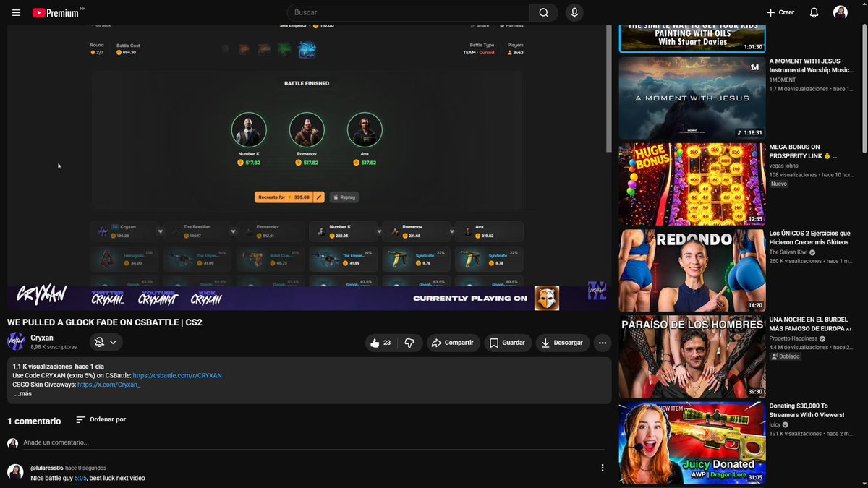Like the video with thumbs up
Image resolution: width=868 pixels, height=488 pixels.
coord(382,343)
